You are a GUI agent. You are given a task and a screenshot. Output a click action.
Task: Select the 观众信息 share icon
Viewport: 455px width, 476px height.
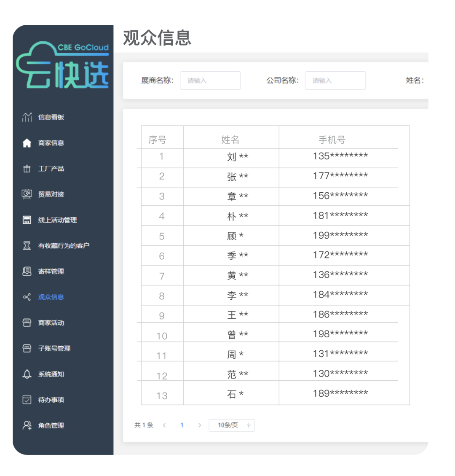pyautogui.click(x=27, y=297)
